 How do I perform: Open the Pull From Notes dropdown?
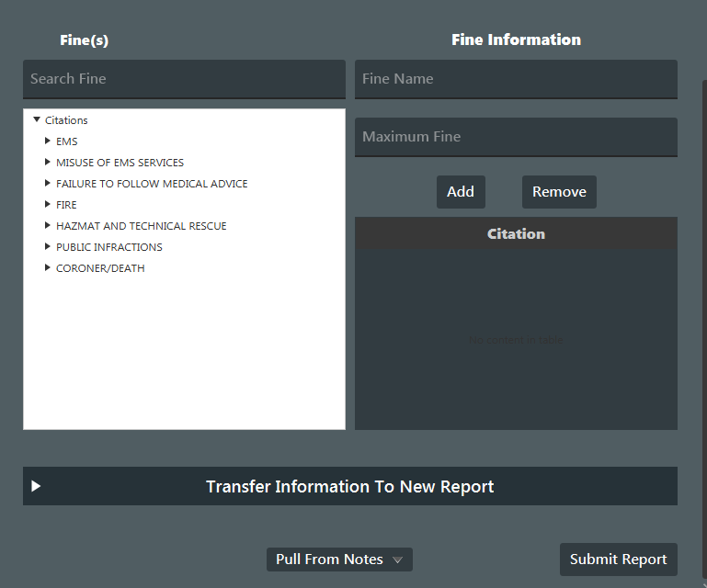pyautogui.click(x=339, y=560)
